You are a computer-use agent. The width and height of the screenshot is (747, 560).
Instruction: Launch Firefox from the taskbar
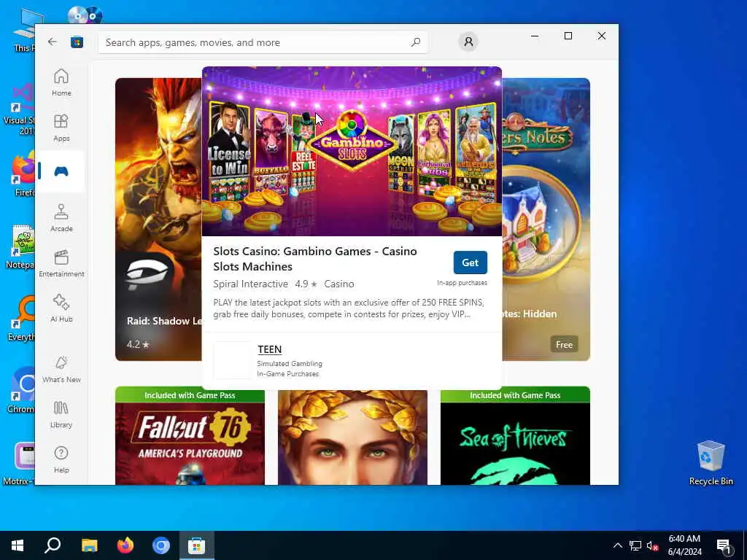click(x=125, y=545)
